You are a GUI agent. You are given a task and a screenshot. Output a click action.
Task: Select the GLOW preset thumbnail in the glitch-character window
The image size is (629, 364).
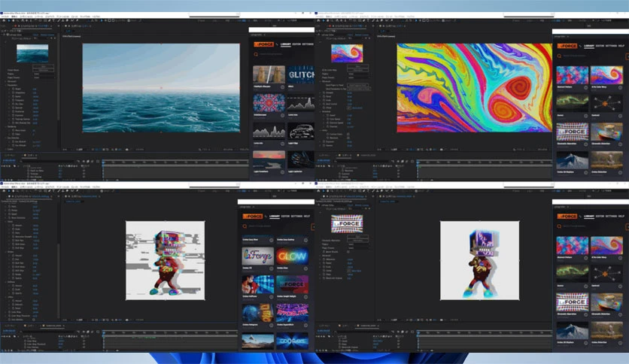pos(292,256)
